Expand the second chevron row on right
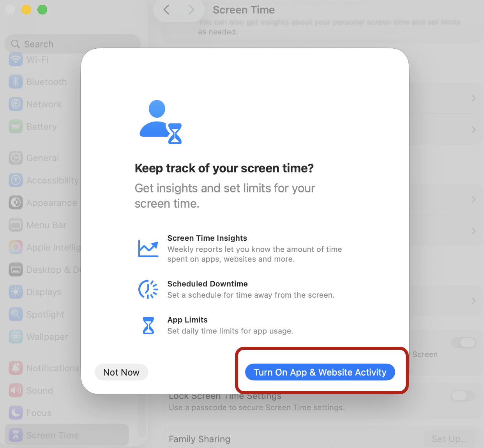 473,130
